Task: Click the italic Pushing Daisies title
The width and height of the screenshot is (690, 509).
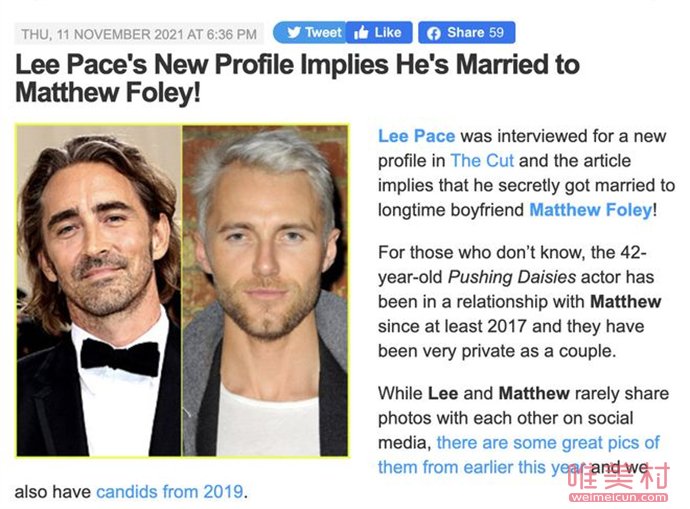Action: pos(512,277)
